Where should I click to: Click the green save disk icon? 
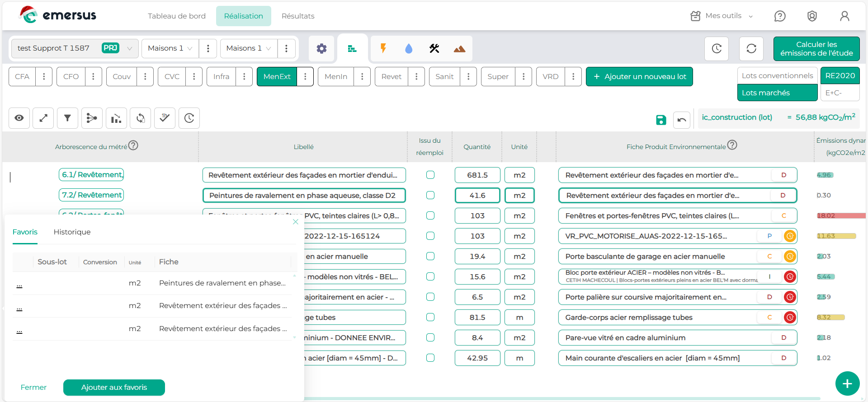coord(661,120)
